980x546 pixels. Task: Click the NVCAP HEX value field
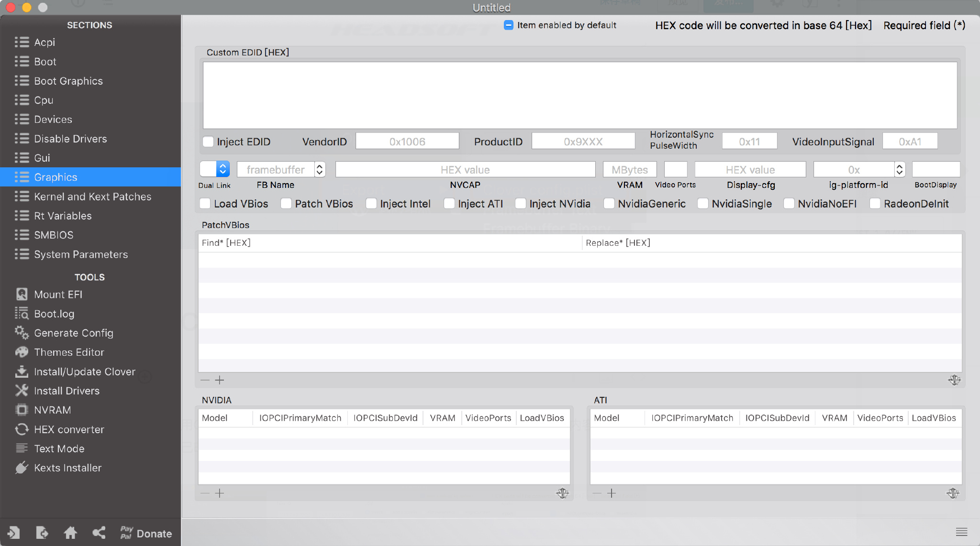coord(465,169)
